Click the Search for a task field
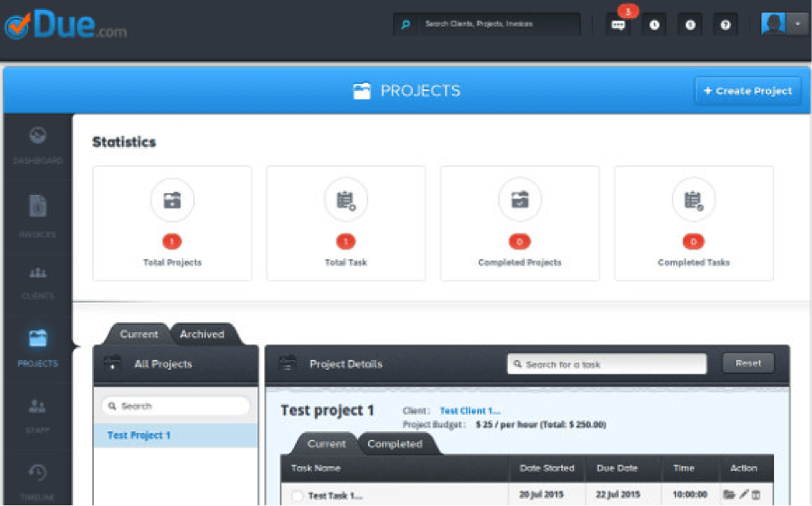This screenshot has height=506, width=812. [x=606, y=364]
